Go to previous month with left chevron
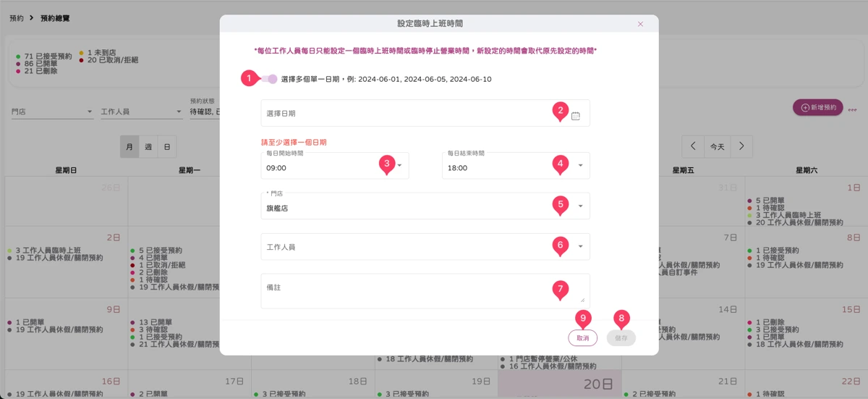Screen dimensions: 868x399 pyautogui.click(x=693, y=146)
